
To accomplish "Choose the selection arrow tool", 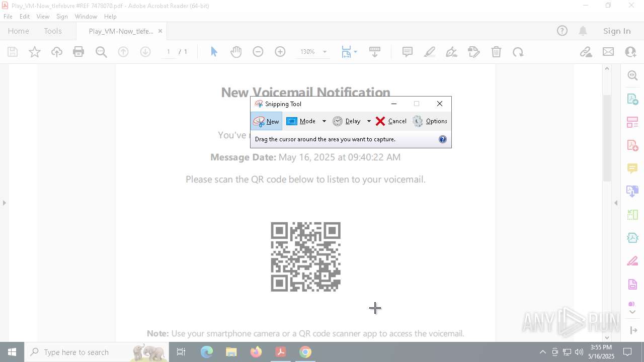I will [x=214, y=52].
